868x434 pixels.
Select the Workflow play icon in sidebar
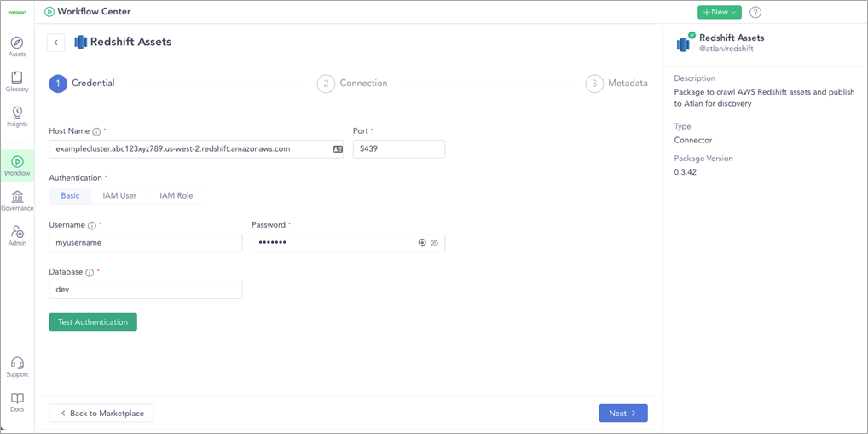pos(17,162)
